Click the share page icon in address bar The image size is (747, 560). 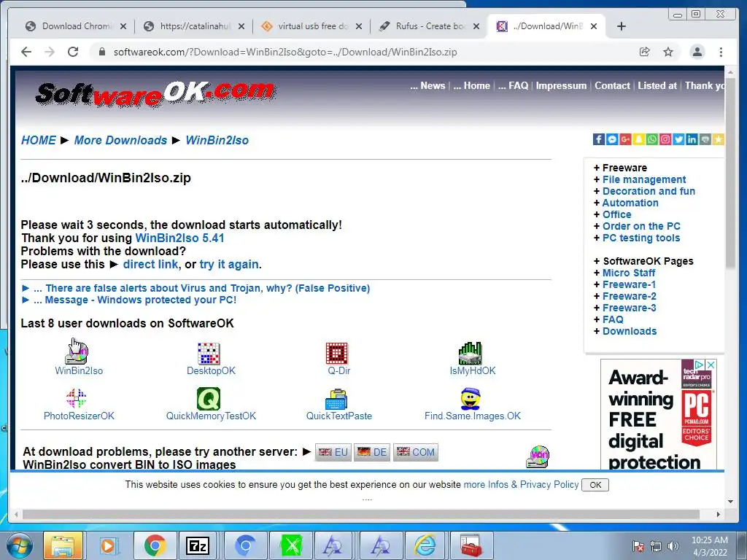pos(645,52)
